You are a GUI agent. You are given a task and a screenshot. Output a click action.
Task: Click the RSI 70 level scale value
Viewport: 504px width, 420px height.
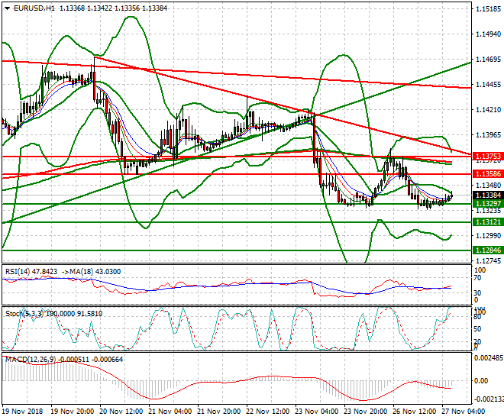pos(477,278)
